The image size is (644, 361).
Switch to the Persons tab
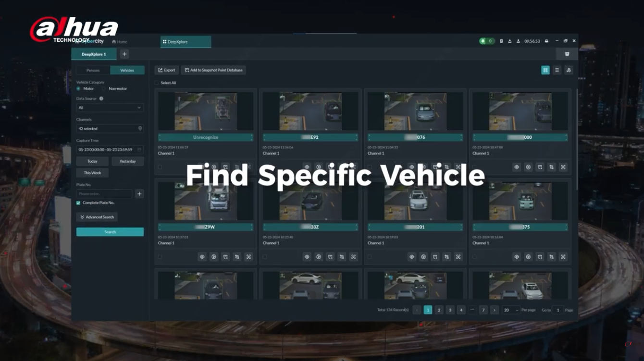click(x=93, y=70)
